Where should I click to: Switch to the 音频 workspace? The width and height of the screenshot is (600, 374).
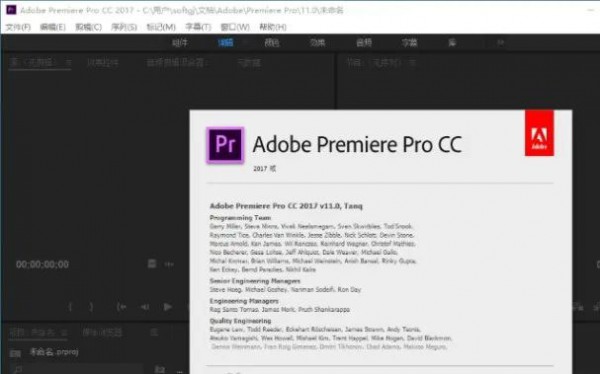[x=364, y=42]
